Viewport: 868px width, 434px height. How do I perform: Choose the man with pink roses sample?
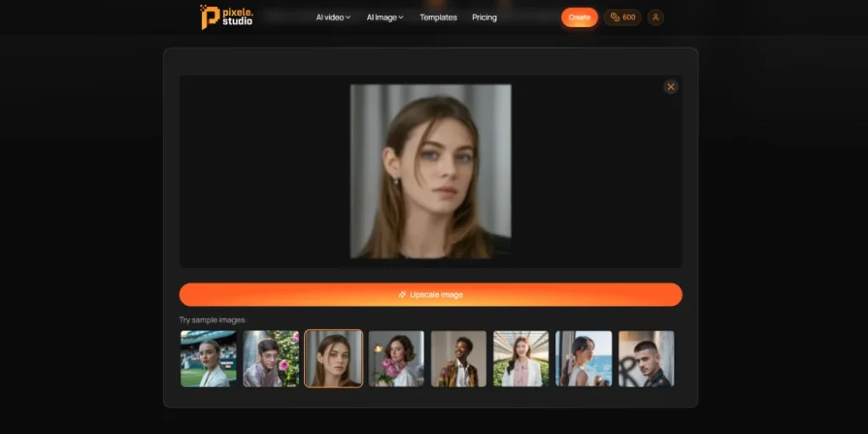pos(271,359)
